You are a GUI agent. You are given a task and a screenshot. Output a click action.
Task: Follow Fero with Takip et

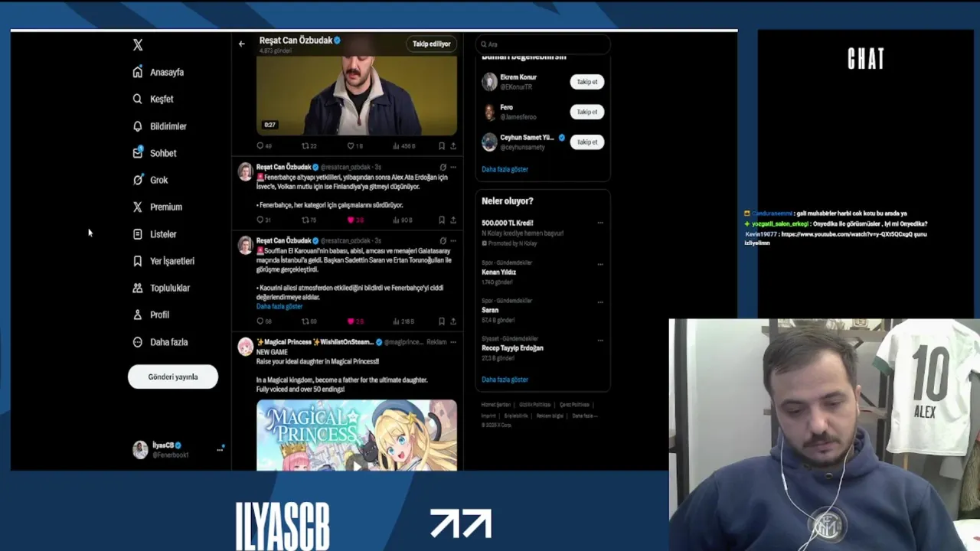(587, 112)
